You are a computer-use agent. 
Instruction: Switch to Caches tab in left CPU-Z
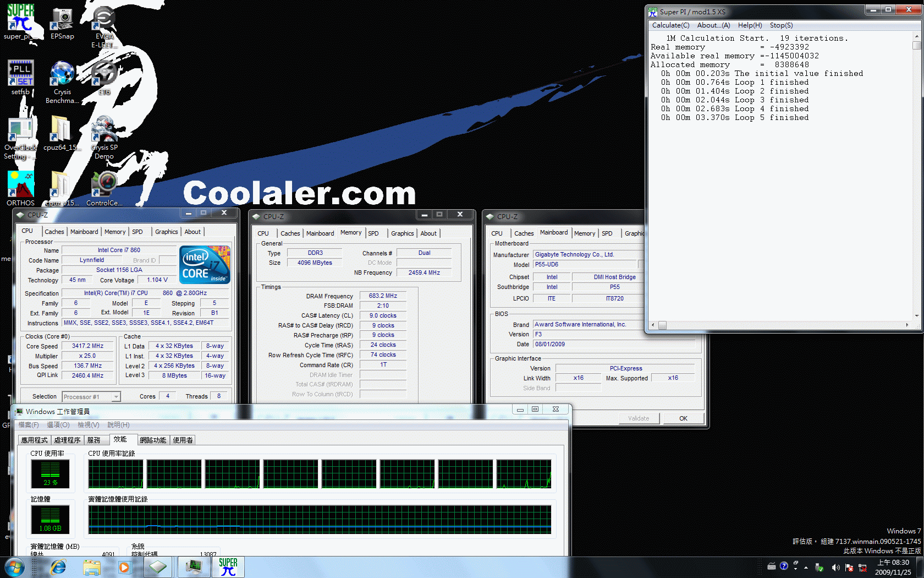[54, 232]
